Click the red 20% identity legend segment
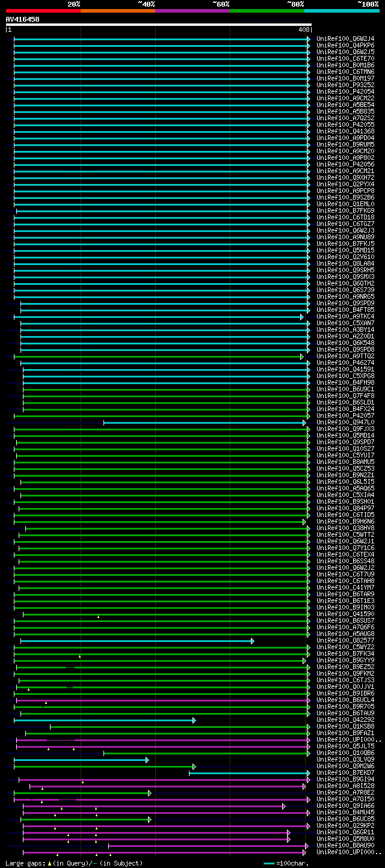 43,11
